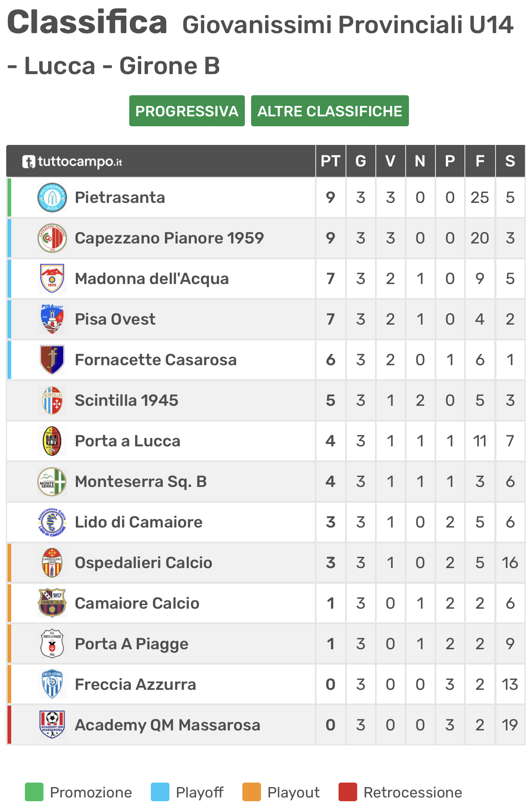Screen dimensions: 532x812
Task: Open ALTRE CLASSIFICHE button
Action: coord(330,111)
